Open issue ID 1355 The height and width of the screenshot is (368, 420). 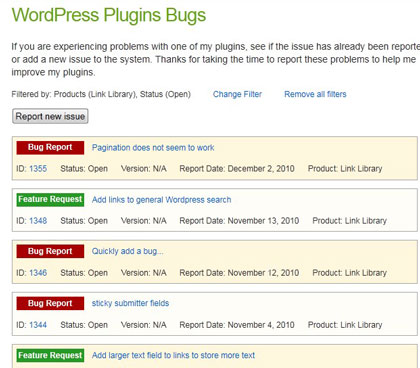click(38, 169)
